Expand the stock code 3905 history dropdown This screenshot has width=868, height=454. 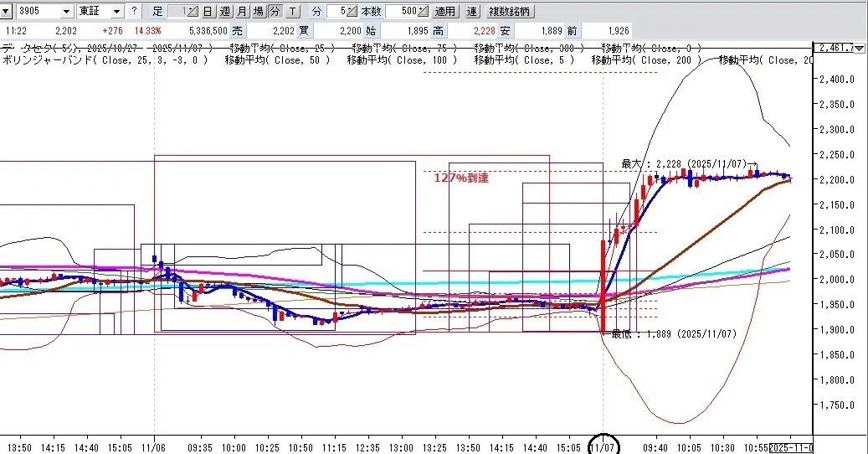coord(66,11)
